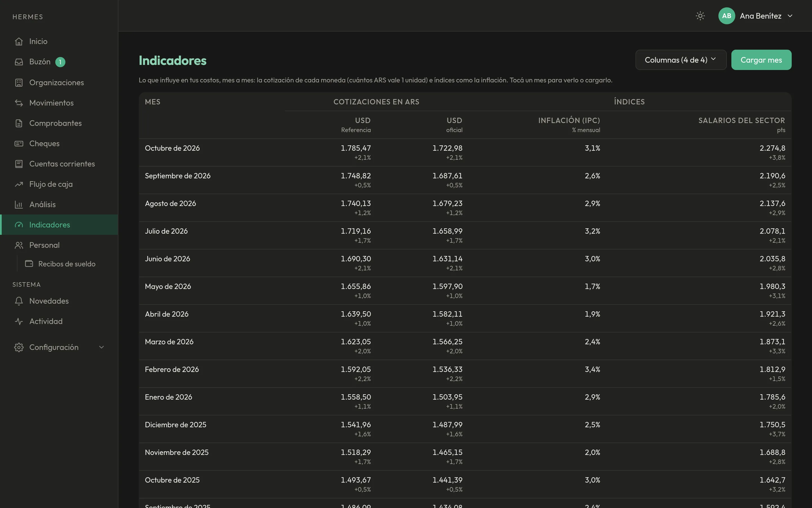Click the HERMES logo text
This screenshot has height=508, width=812.
[28, 17]
